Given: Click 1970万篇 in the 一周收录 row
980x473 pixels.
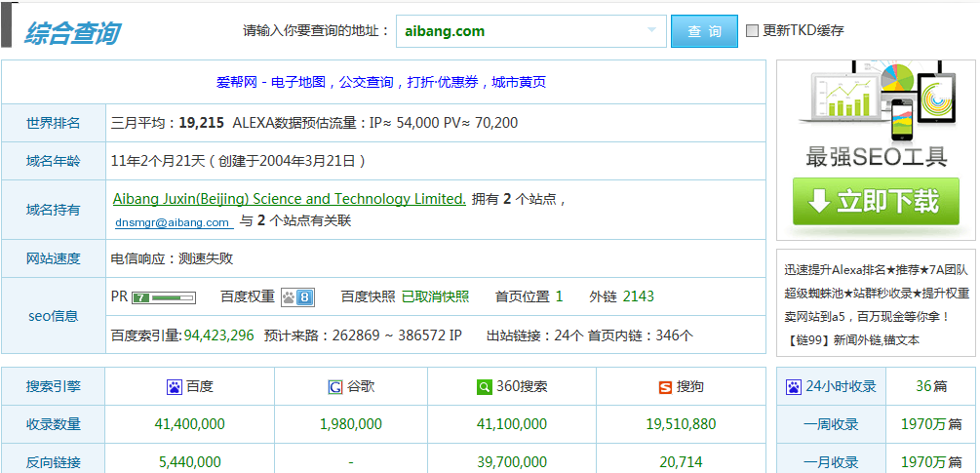Looking at the screenshot, I should pyautogui.click(x=931, y=424).
